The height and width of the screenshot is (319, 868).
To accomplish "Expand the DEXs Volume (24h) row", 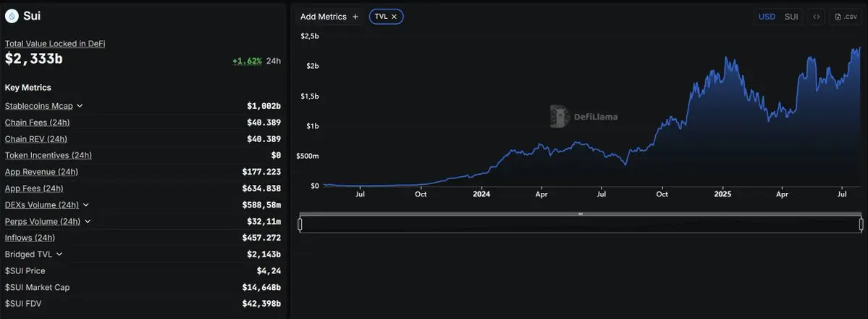I will (x=86, y=204).
